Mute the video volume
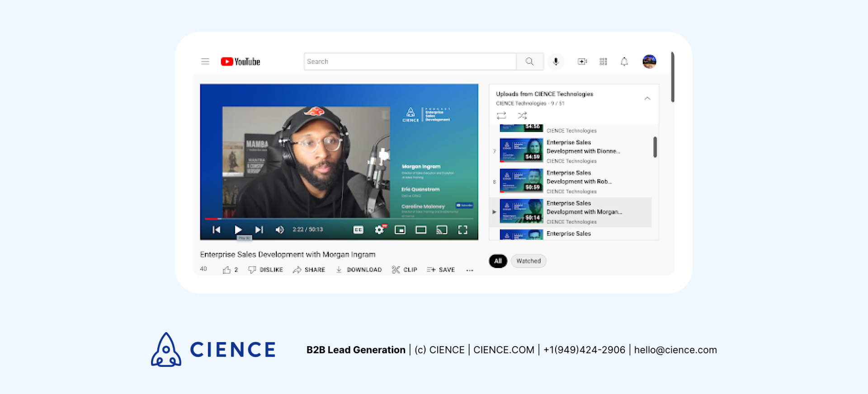 point(280,230)
